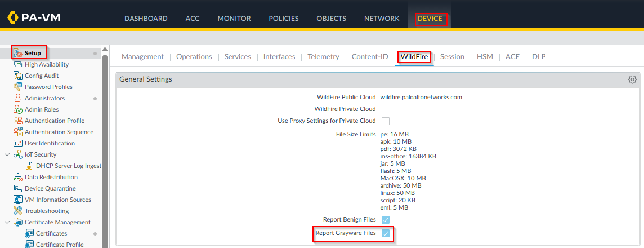644x248 pixels.
Task: Switch to the ACE sub-tab
Action: (512, 57)
